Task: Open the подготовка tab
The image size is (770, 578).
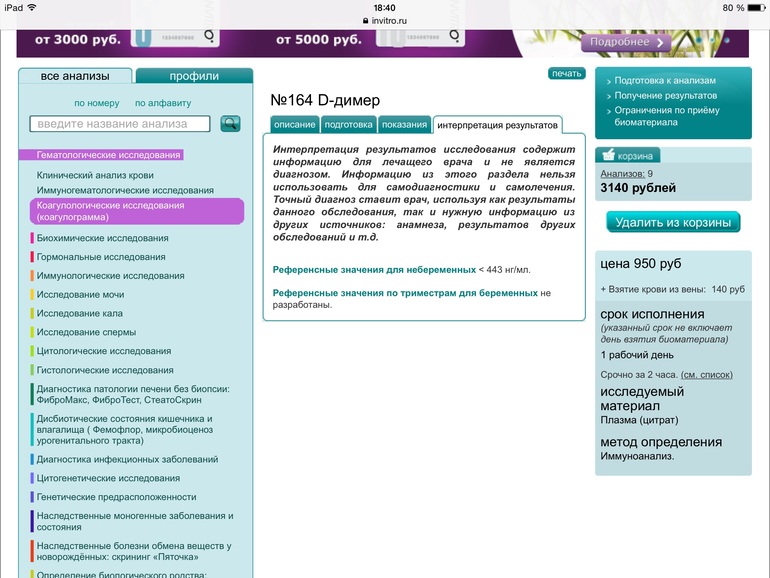Action: (349, 125)
